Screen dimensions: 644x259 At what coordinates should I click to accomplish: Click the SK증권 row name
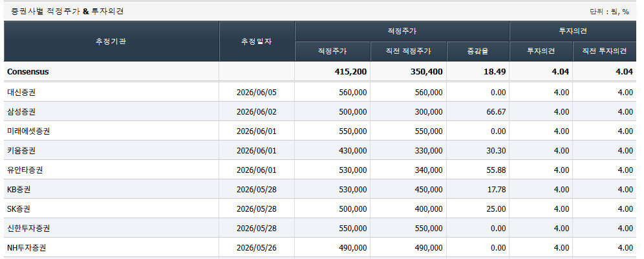click(19, 209)
